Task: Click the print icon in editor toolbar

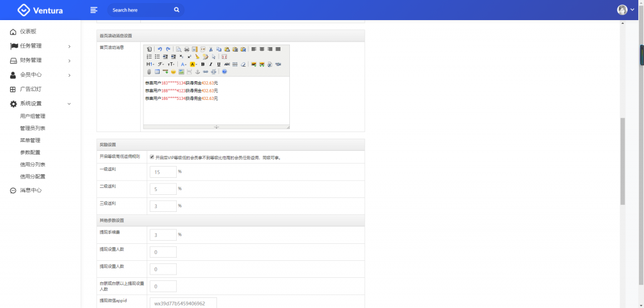Action: click(x=187, y=49)
